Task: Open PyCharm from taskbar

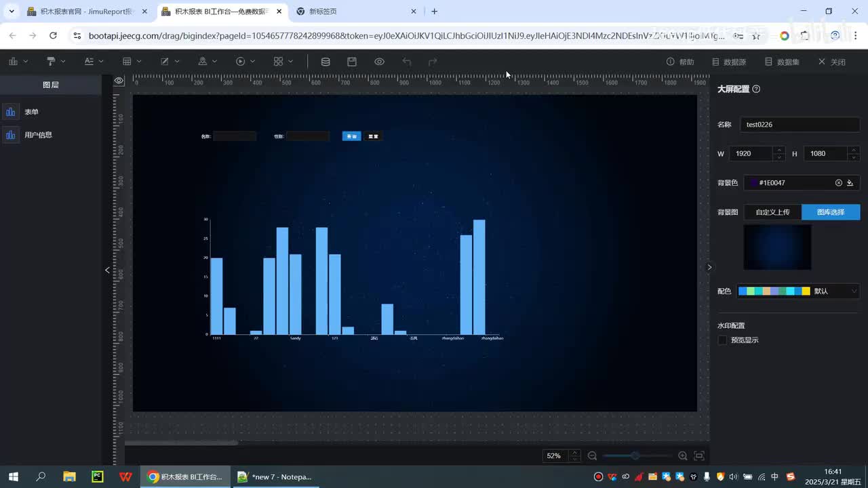Action: click(x=98, y=476)
